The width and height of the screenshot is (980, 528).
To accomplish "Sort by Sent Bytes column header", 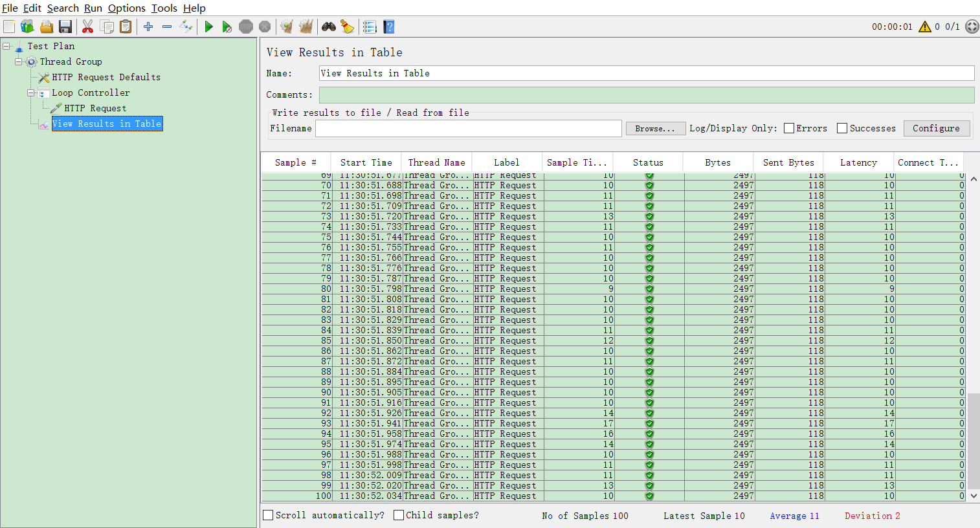I will click(788, 162).
